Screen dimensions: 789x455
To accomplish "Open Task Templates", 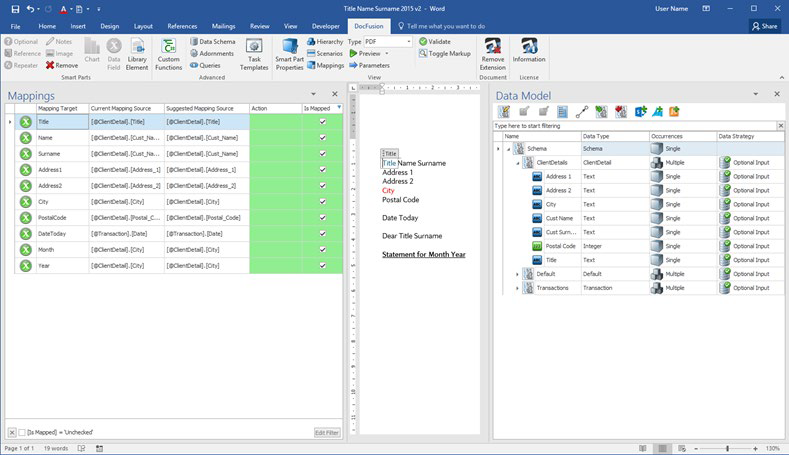I will (254, 54).
